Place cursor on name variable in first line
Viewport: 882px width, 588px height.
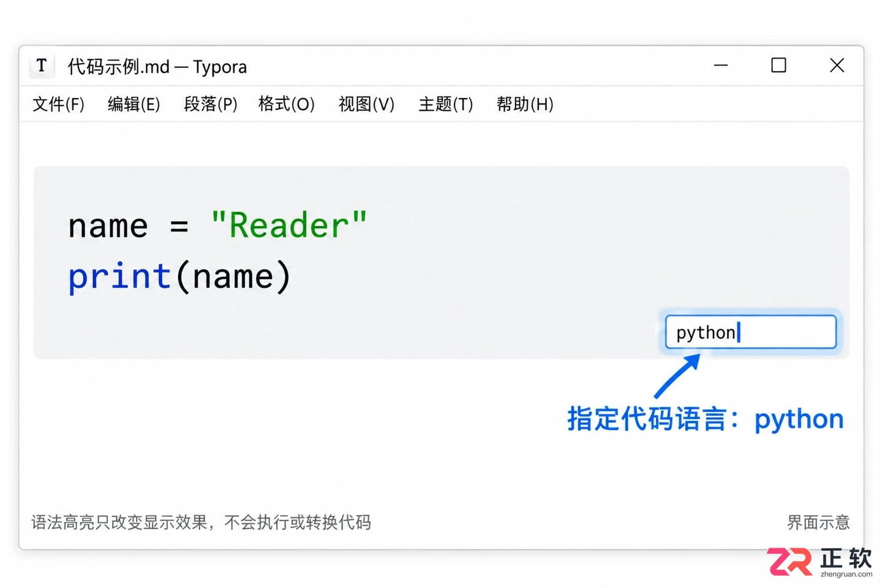point(108,227)
